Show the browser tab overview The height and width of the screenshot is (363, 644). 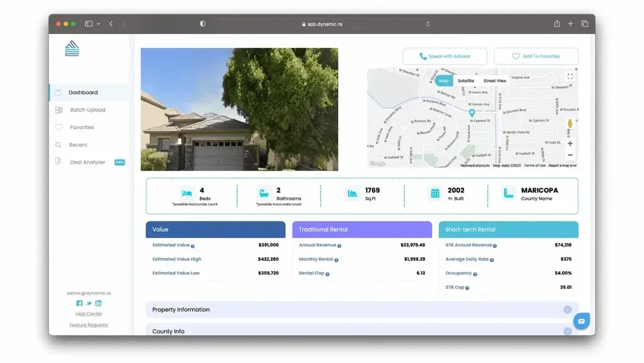585,24
